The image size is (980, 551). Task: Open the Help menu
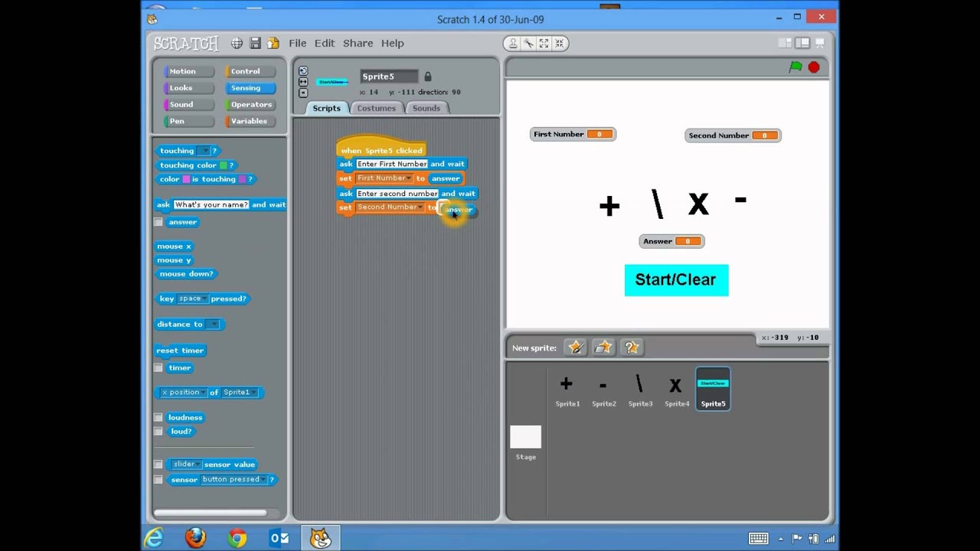(393, 44)
